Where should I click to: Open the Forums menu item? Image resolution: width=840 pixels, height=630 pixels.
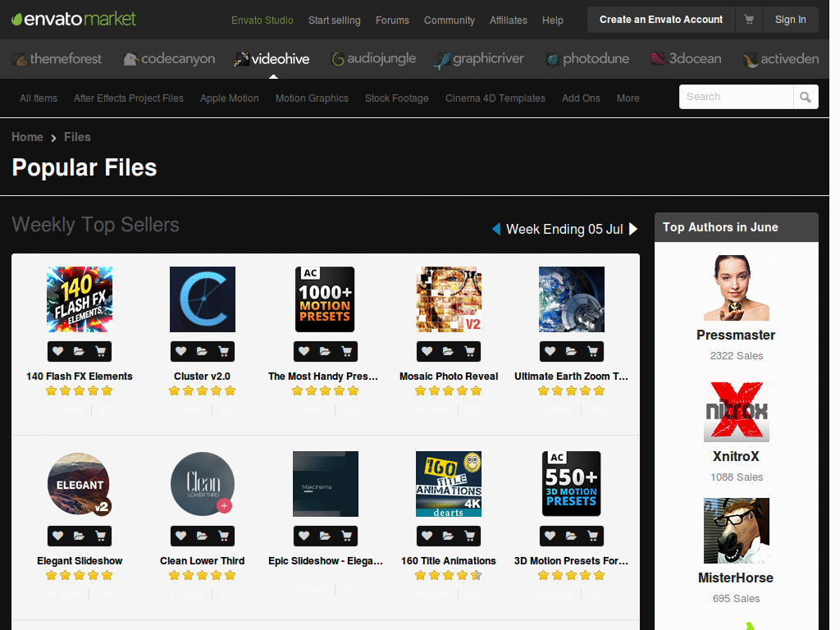click(392, 20)
